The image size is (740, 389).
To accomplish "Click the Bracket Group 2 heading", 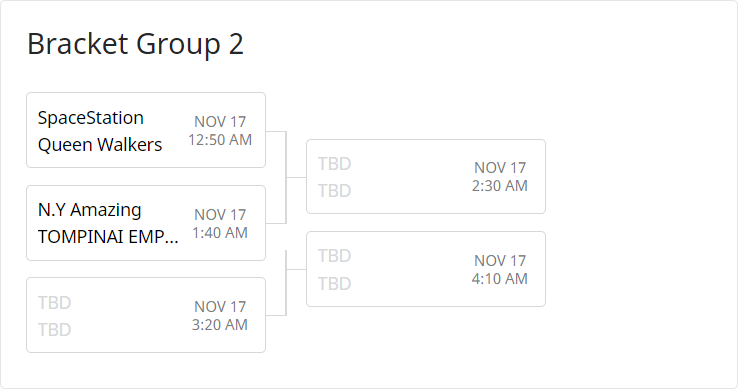I will [135, 44].
